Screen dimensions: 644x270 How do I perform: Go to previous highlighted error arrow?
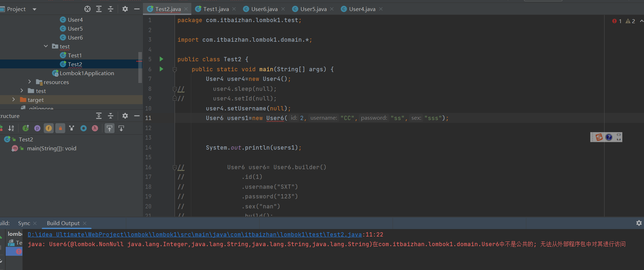(642, 21)
